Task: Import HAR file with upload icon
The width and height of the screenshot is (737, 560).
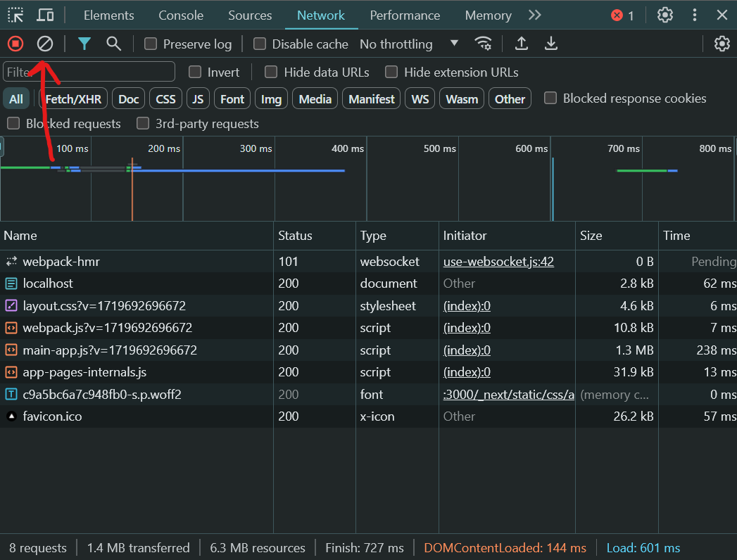Action: click(x=521, y=44)
